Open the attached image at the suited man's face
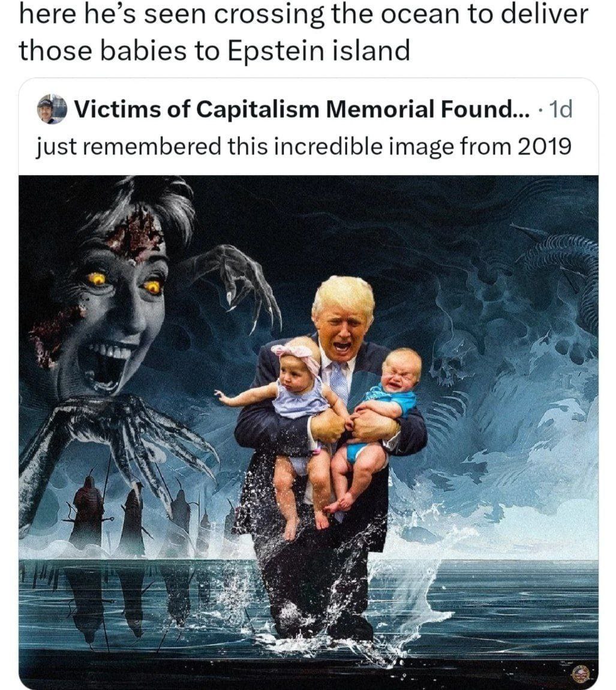Viewport: 616px width, 690px height. (x=344, y=326)
